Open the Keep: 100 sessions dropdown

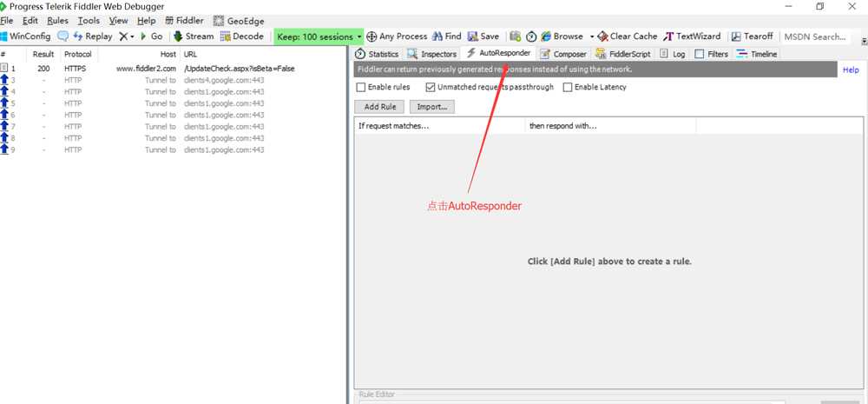pos(319,36)
